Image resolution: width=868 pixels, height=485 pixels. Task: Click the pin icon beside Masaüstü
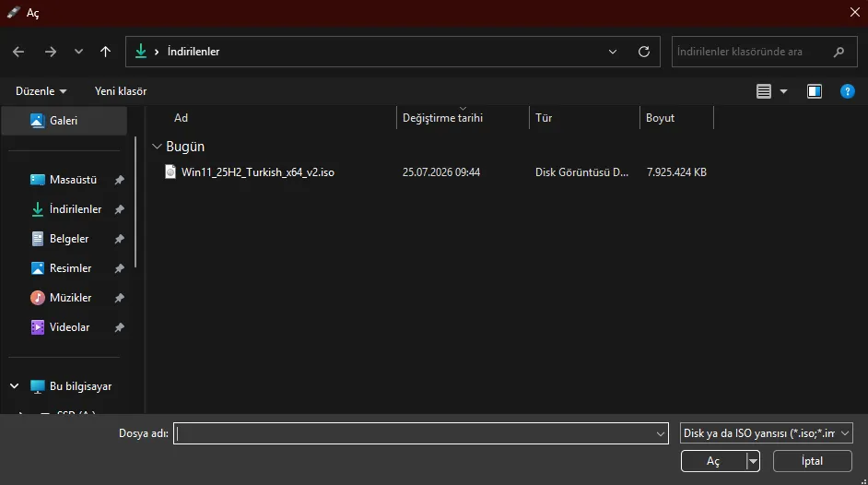pyautogui.click(x=119, y=180)
